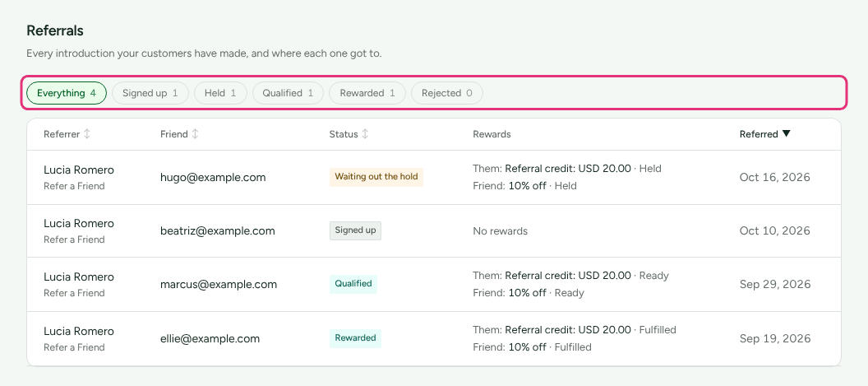The image size is (868, 386).
Task: Click referral credit reward marked Fulfilled
Action: [575, 330]
